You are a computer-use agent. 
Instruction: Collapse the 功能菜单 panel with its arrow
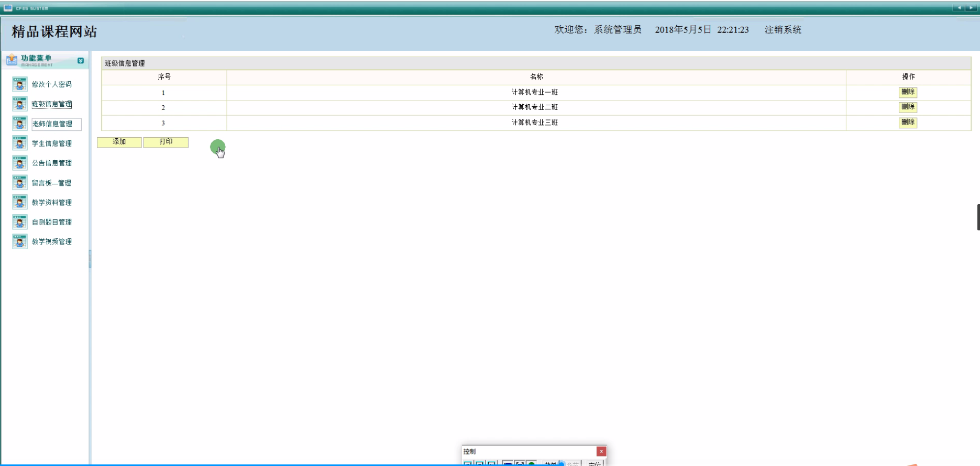(81, 61)
